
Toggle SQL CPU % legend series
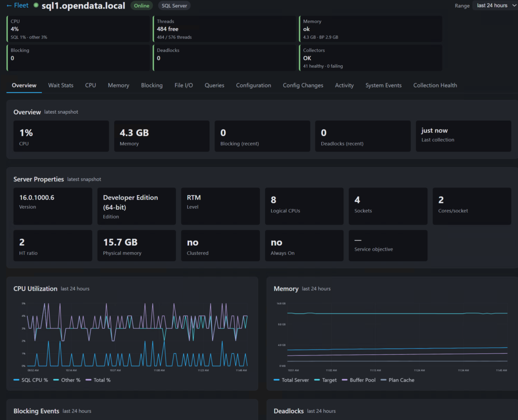(31, 380)
